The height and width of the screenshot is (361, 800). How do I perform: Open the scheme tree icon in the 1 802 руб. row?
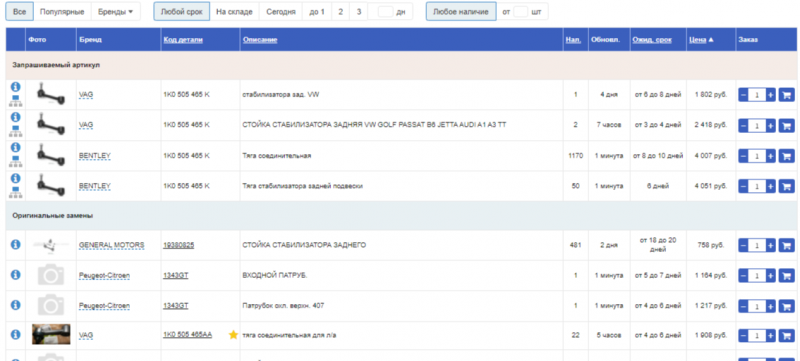click(x=15, y=101)
